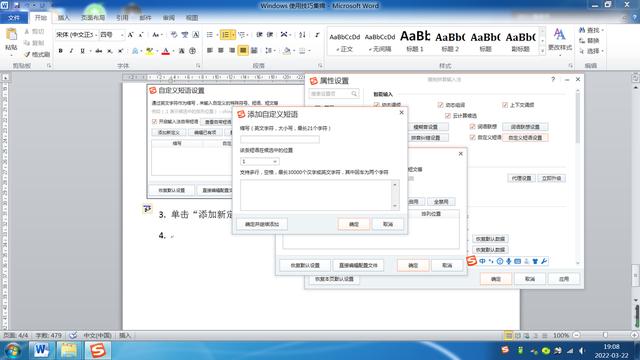Screen dimensions: 640x360
Task: Click the skin shirt icon on Sogou toolbar
Action: [x=535, y=261]
